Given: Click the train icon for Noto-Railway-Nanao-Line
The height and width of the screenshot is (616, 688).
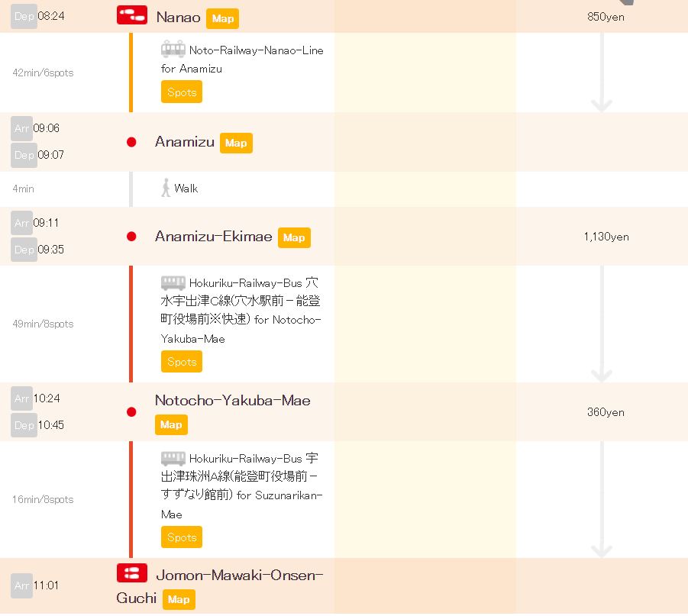Looking at the screenshot, I should (173, 49).
